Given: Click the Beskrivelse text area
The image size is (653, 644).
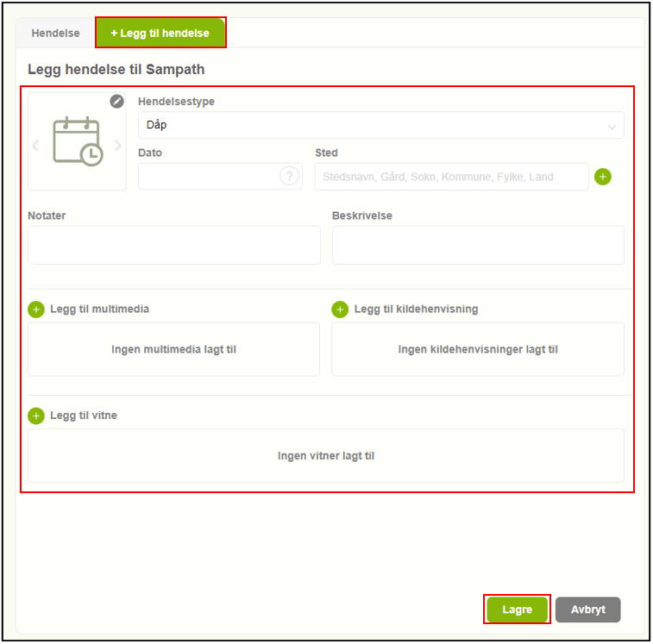Looking at the screenshot, I should coord(477,245).
